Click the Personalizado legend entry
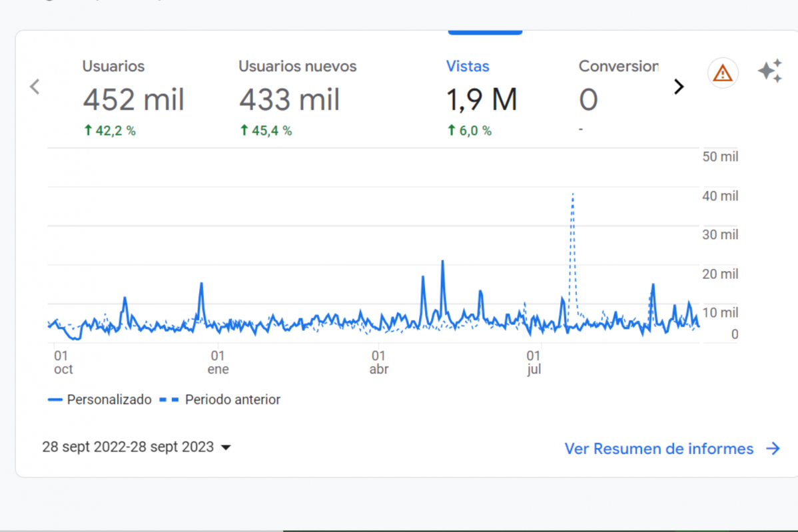This screenshot has width=798, height=532. (x=100, y=399)
